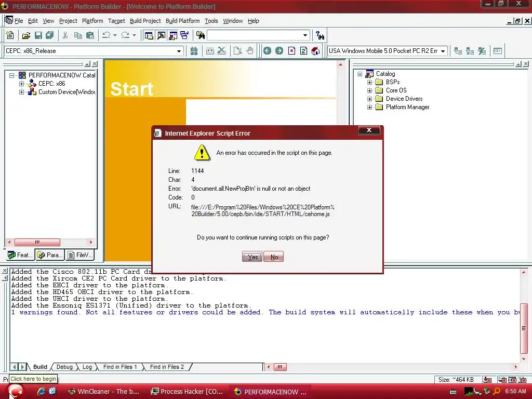Click the Refresh page icon
The height and width of the screenshot is (399, 532).
(303, 51)
